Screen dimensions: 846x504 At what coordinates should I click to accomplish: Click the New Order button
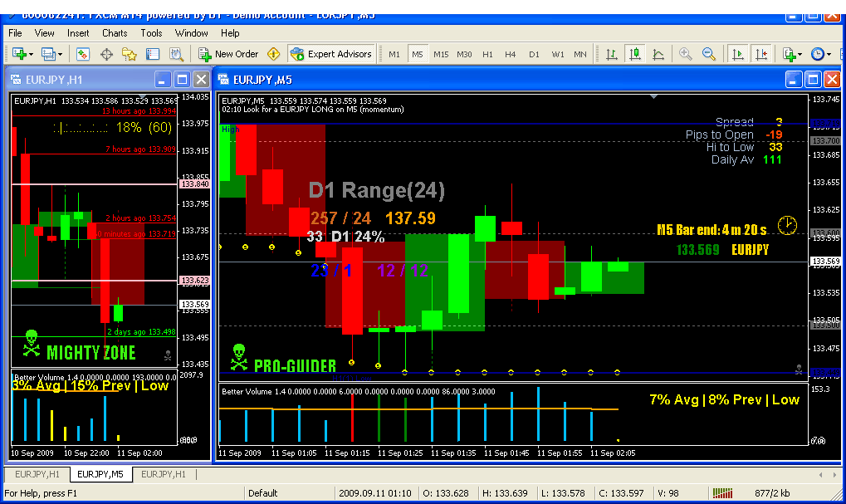[228, 54]
